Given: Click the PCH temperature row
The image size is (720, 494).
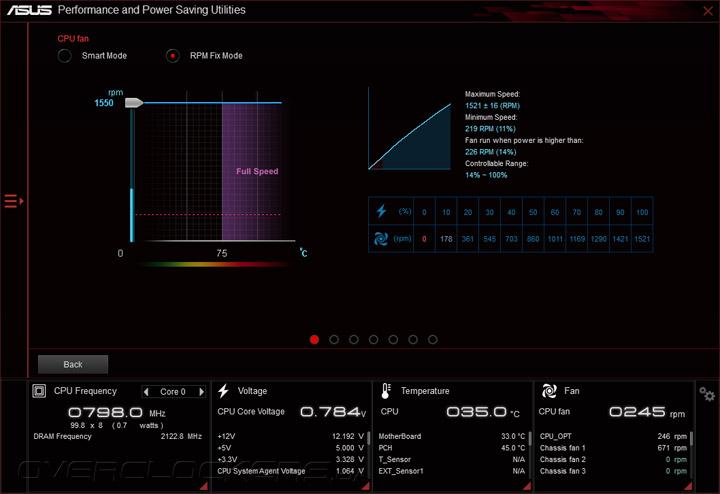Looking at the screenshot, I should tap(451, 448).
